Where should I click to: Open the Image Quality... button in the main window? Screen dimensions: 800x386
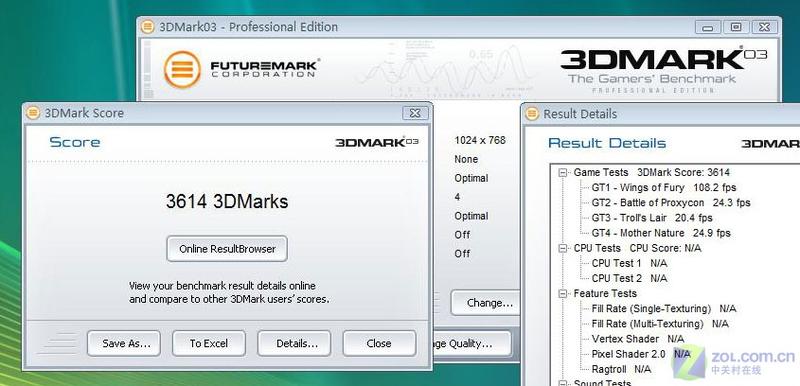[x=472, y=344]
